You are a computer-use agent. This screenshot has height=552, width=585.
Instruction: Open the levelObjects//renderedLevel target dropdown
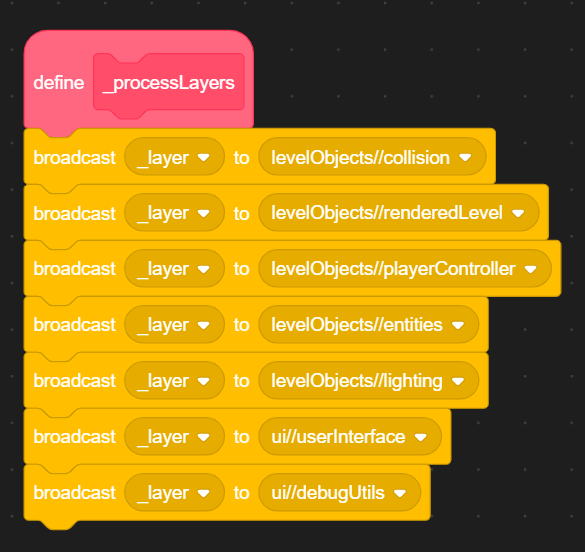398,213
